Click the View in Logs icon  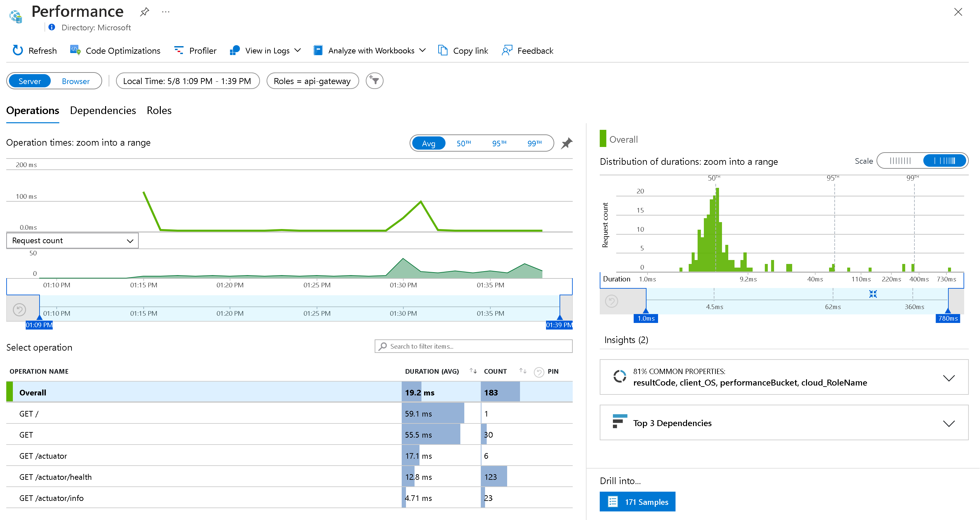235,50
